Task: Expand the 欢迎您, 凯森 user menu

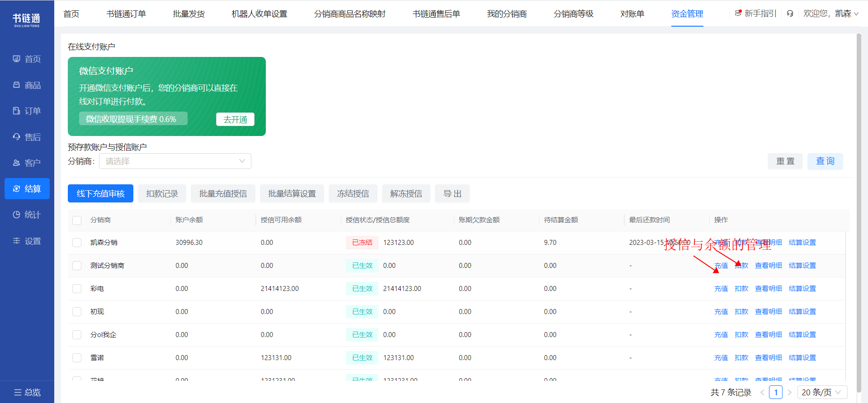Action: [831, 14]
